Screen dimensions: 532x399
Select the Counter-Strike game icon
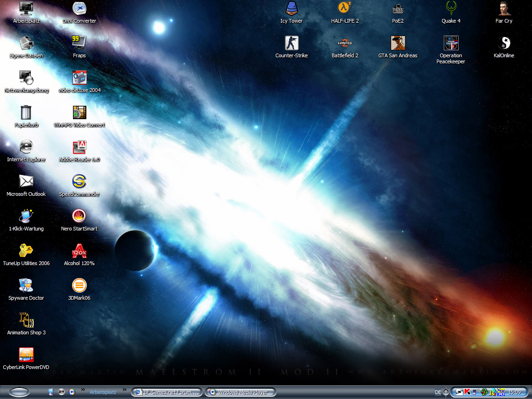[x=291, y=47]
